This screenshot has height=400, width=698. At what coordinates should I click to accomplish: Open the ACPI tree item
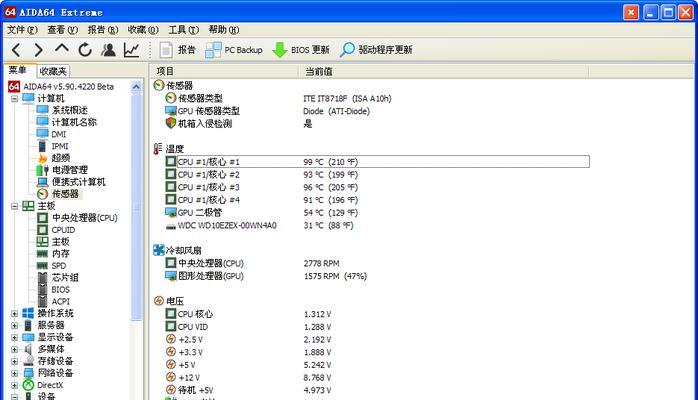click(53, 302)
